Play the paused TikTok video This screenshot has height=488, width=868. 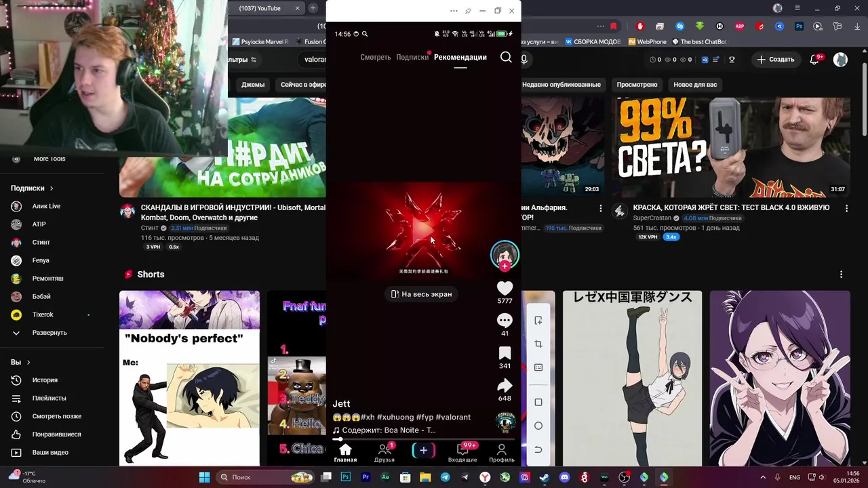pyautogui.click(x=423, y=232)
